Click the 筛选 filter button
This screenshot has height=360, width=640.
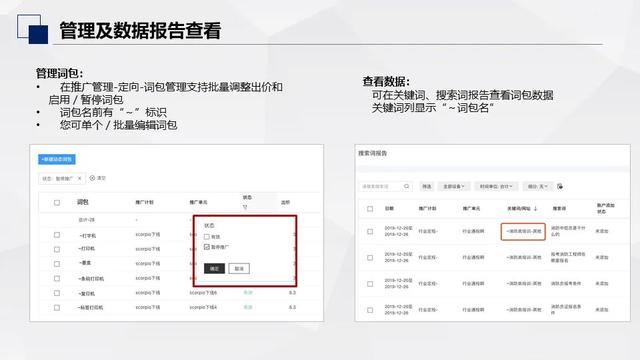(427, 187)
